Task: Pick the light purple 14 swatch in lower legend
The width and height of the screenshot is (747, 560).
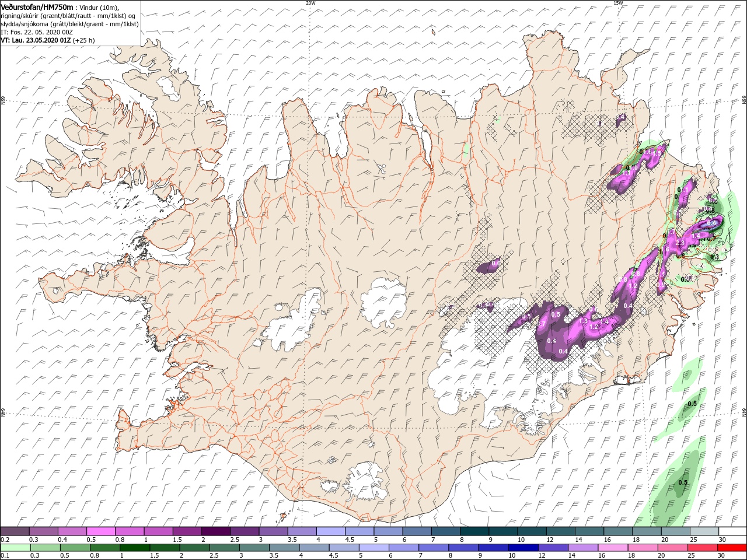Action: pos(582,548)
